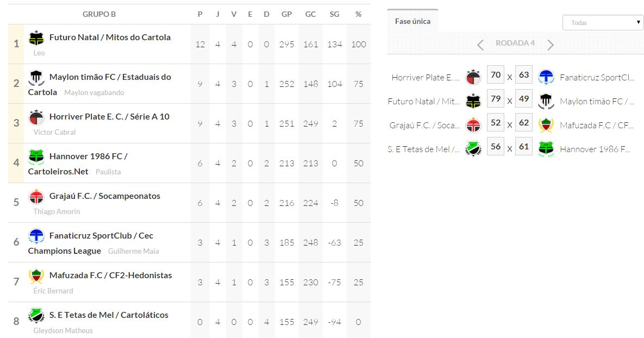Open the Todas filter dropdown
The height and width of the screenshot is (338, 644).
click(603, 23)
